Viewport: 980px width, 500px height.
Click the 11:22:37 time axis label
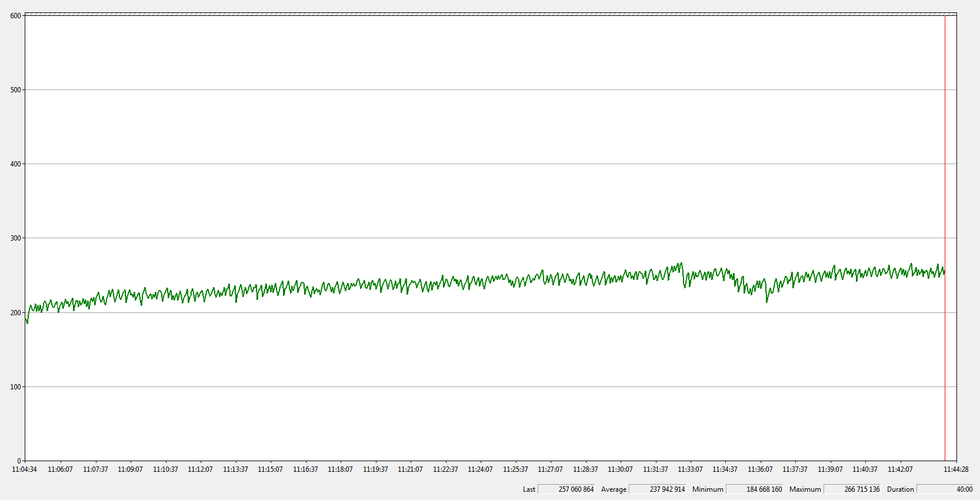coord(445,469)
